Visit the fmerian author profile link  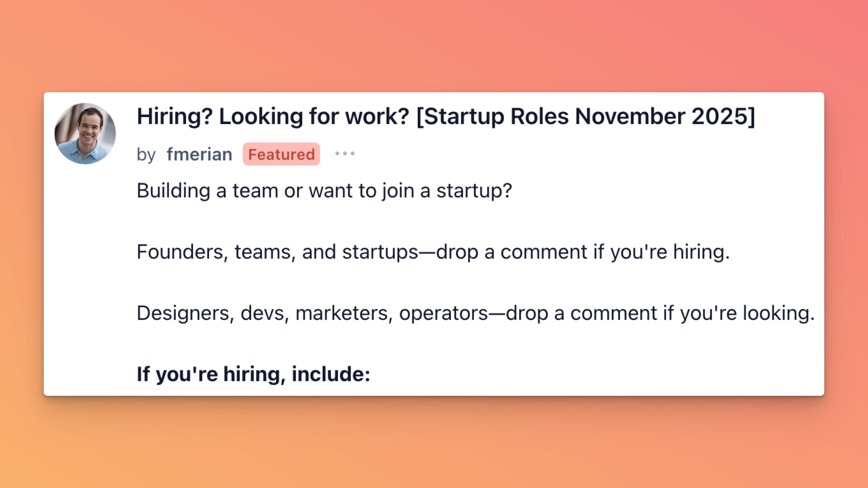pos(199,154)
